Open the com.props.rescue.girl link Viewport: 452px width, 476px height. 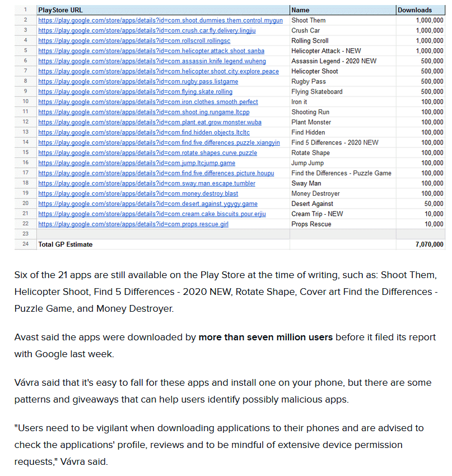click(133, 224)
